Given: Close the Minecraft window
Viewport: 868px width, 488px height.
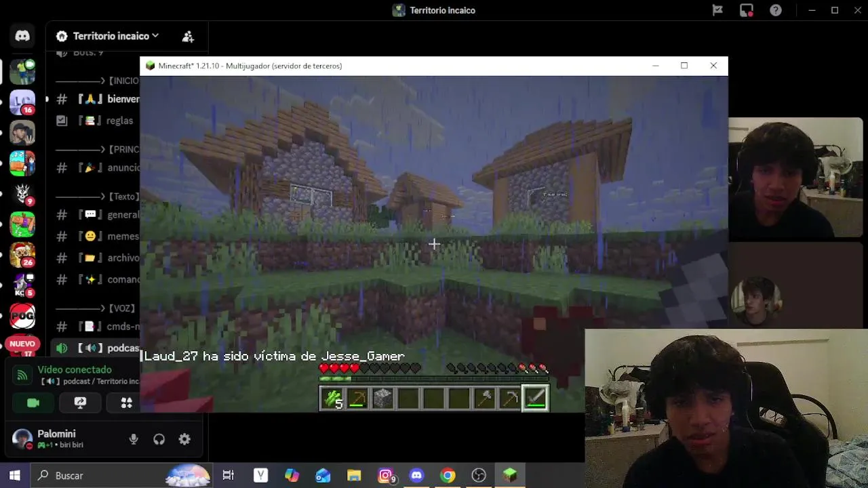Looking at the screenshot, I should [713, 66].
